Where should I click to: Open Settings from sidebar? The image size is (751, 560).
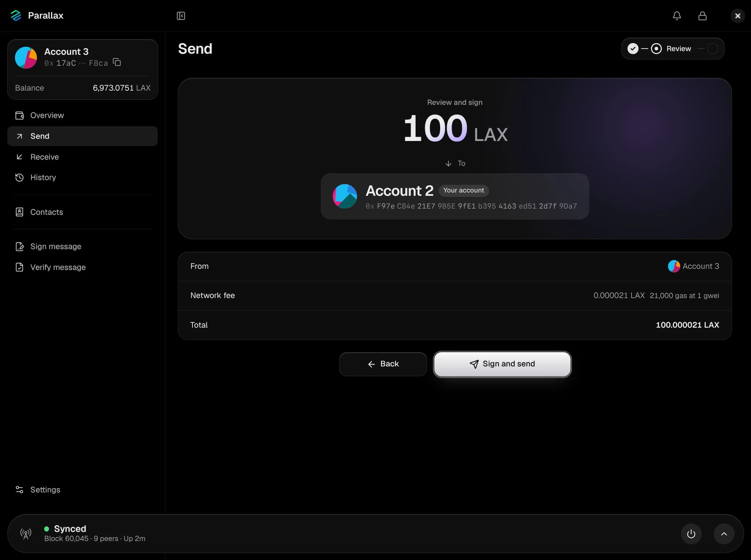[x=83, y=489]
